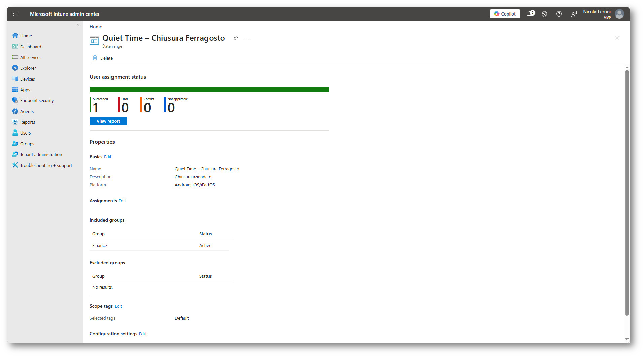Click the policy page icon beside title
Image resolution: width=644 pixels, height=357 pixels.
(94, 41)
